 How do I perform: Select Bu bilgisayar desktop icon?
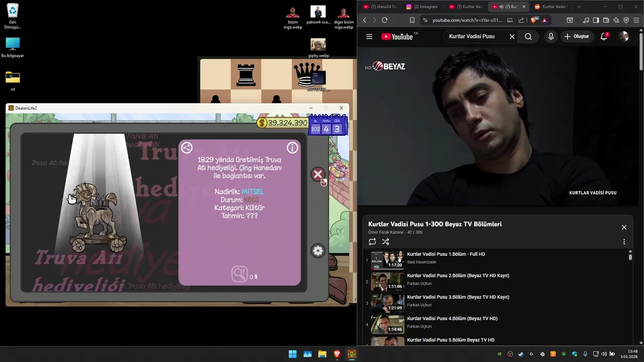(13, 47)
